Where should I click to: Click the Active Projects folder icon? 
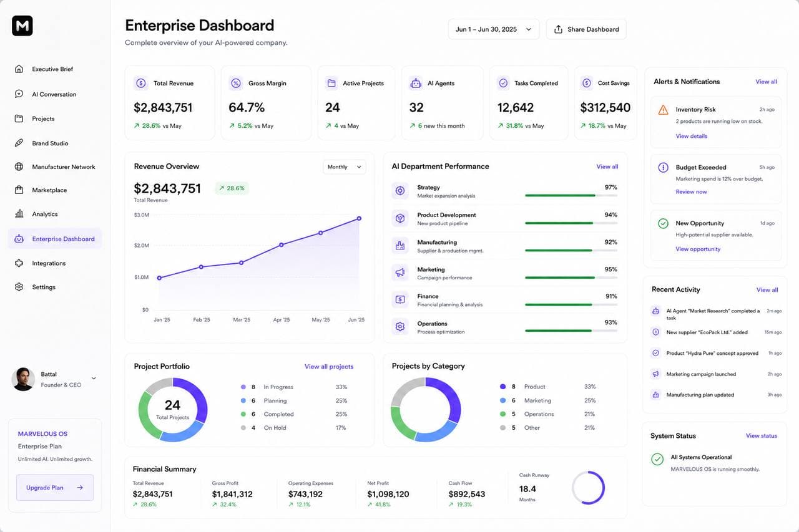pyautogui.click(x=331, y=83)
